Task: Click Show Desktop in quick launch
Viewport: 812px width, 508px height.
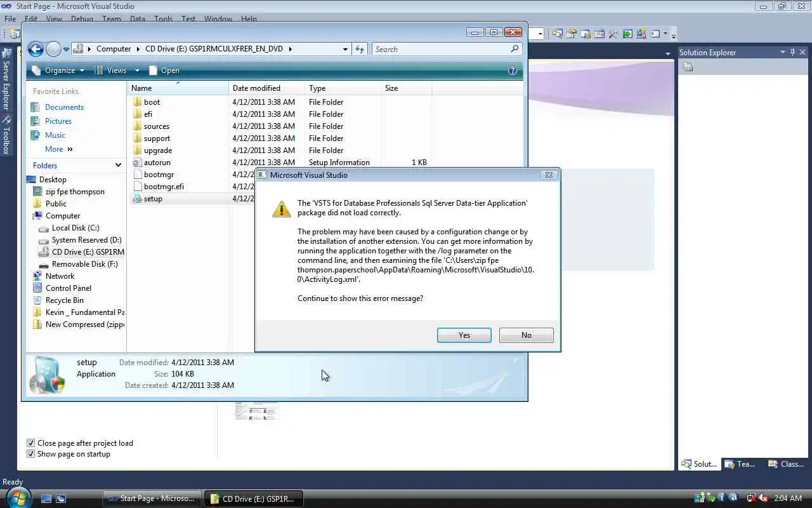Action: [x=46, y=499]
